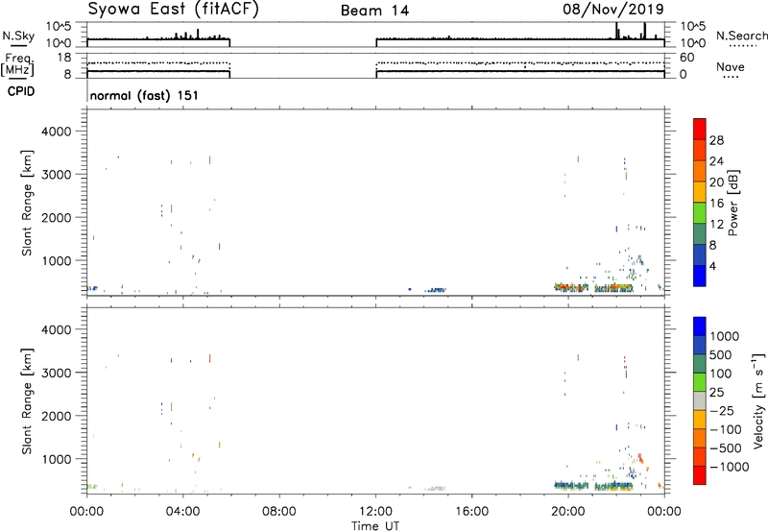Pick the red bottom segment of velocity colorbar
This screenshot has height=532, width=768.
[x=700, y=475]
